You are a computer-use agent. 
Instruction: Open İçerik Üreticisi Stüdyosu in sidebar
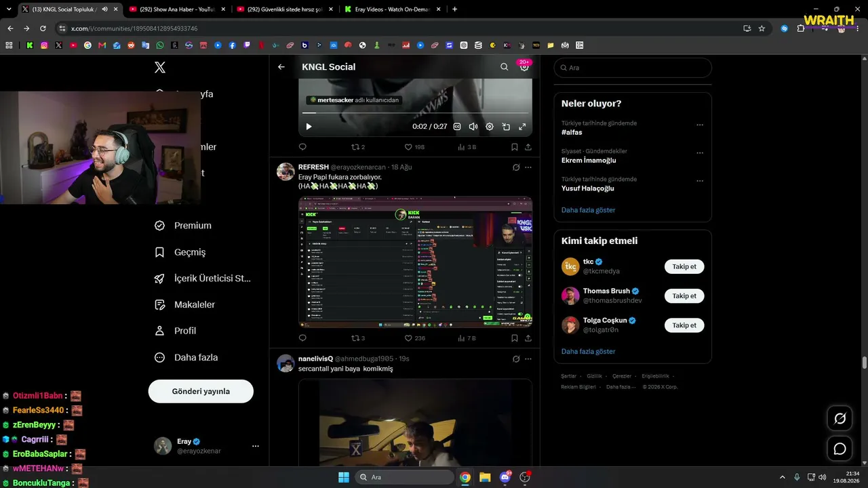pos(203,279)
